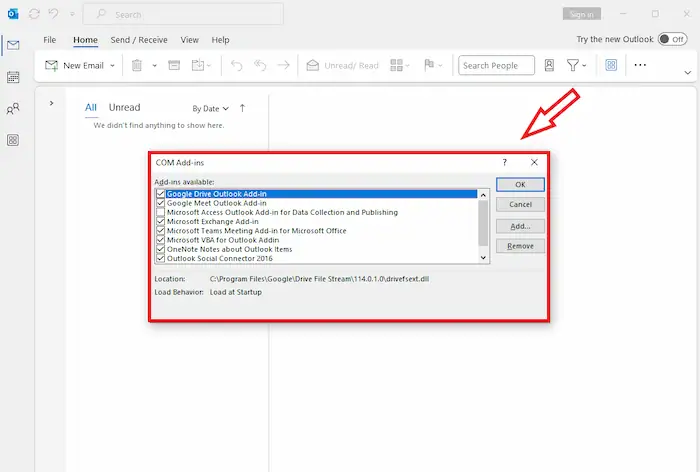Uncheck Google Meet Outlook Add-in checkbox
700x472 pixels.
(160, 203)
